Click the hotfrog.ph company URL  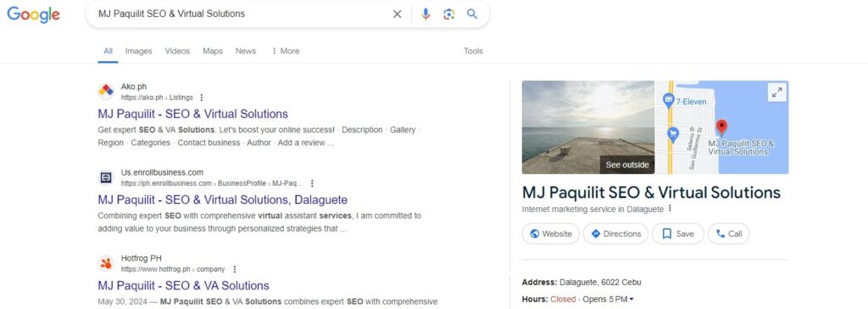point(173,269)
